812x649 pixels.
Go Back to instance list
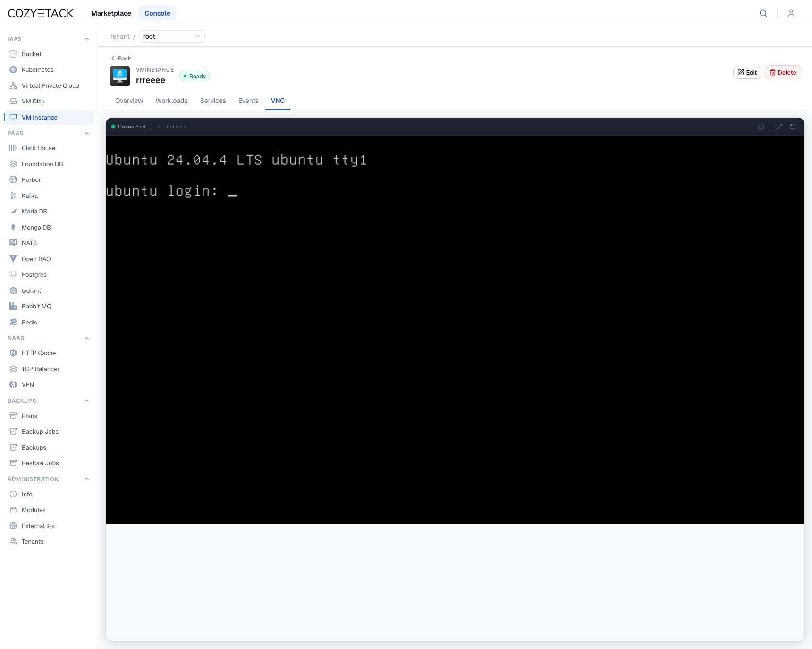click(121, 58)
